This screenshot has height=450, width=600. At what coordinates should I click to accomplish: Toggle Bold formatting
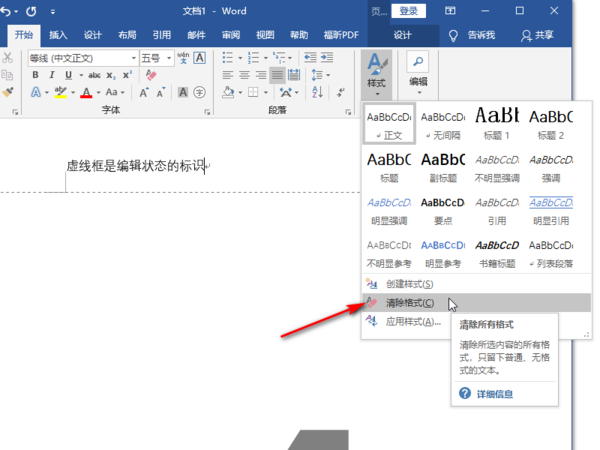point(35,75)
